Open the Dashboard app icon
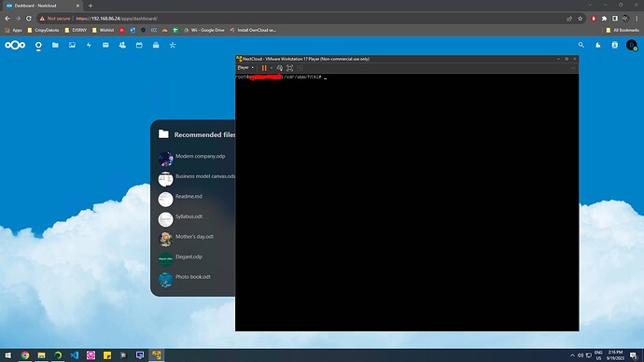This screenshot has width=644, height=362. (38, 45)
